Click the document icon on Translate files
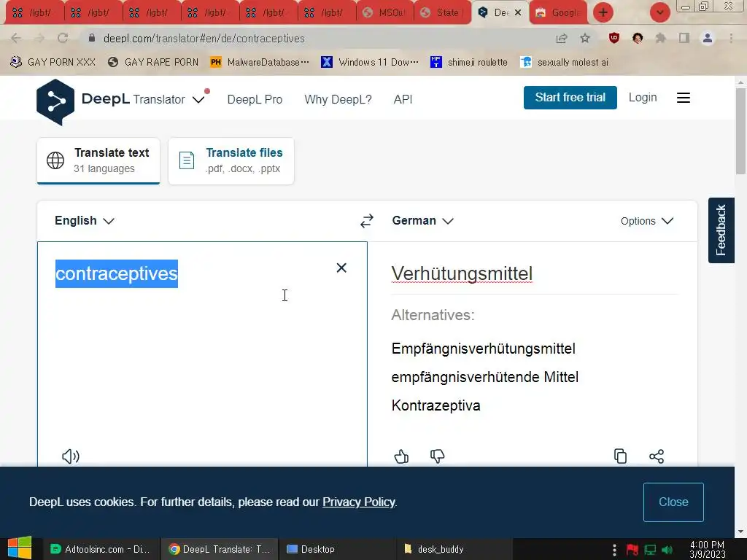This screenshot has height=560, width=747. click(186, 160)
